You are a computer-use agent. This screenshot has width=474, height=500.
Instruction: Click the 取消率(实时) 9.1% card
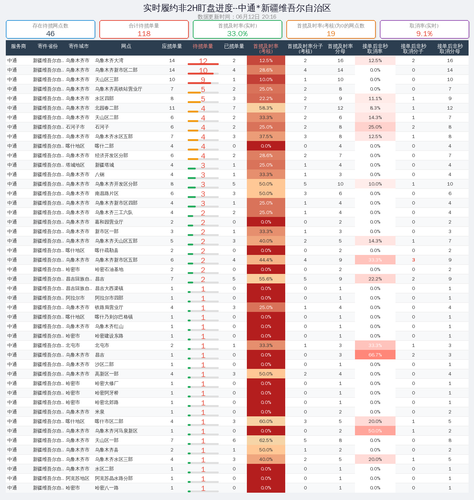pos(424,29)
